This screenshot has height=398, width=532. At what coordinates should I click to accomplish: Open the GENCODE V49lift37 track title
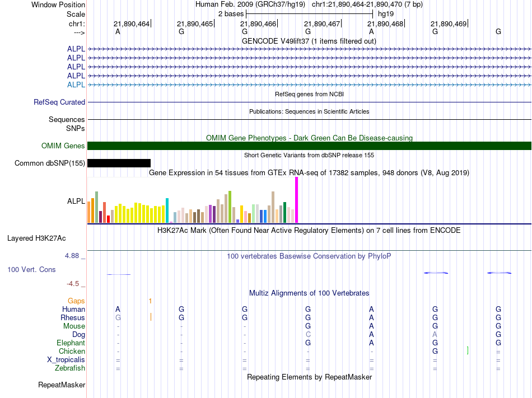pyautogui.click(x=309, y=41)
